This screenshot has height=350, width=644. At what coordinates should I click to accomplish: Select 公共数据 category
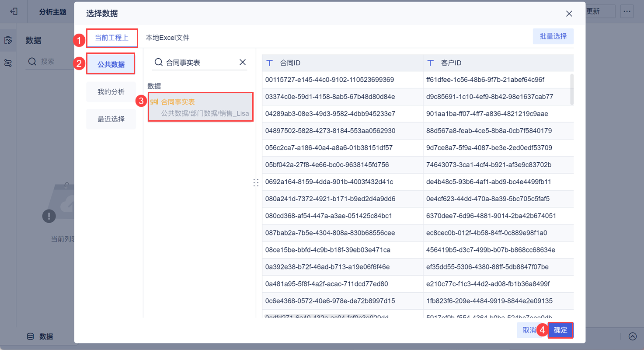pyautogui.click(x=111, y=64)
